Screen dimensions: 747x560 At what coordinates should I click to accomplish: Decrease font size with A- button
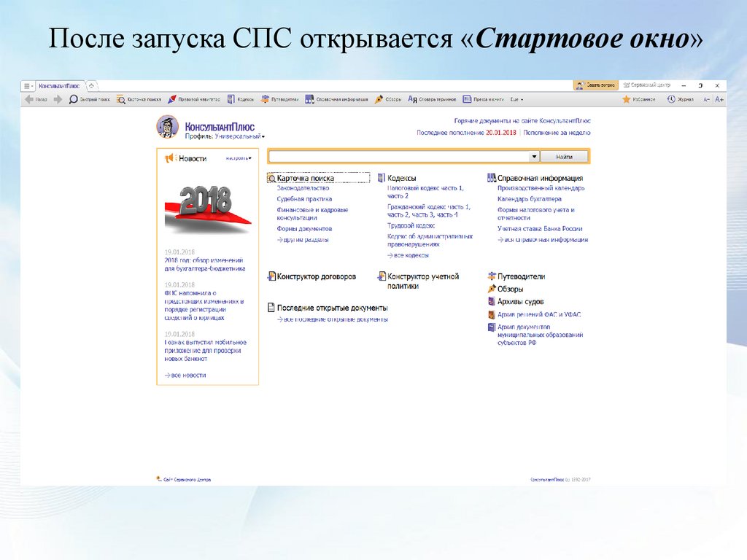pos(706,99)
